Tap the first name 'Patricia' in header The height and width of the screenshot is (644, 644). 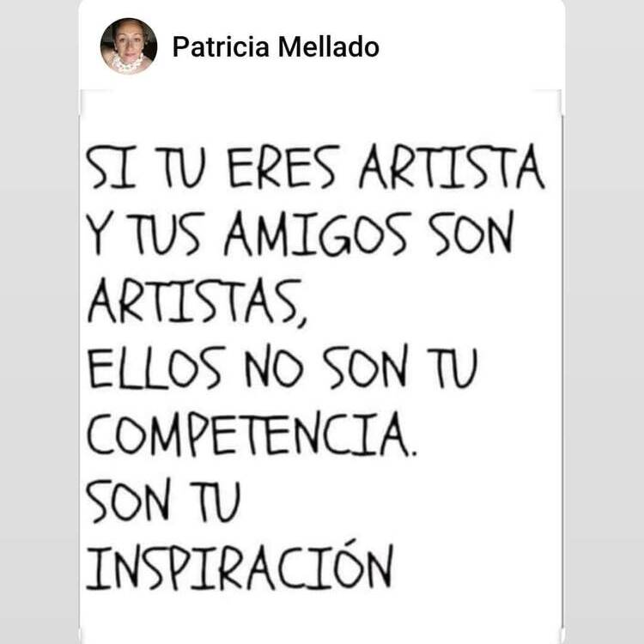click(x=221, y=47)
